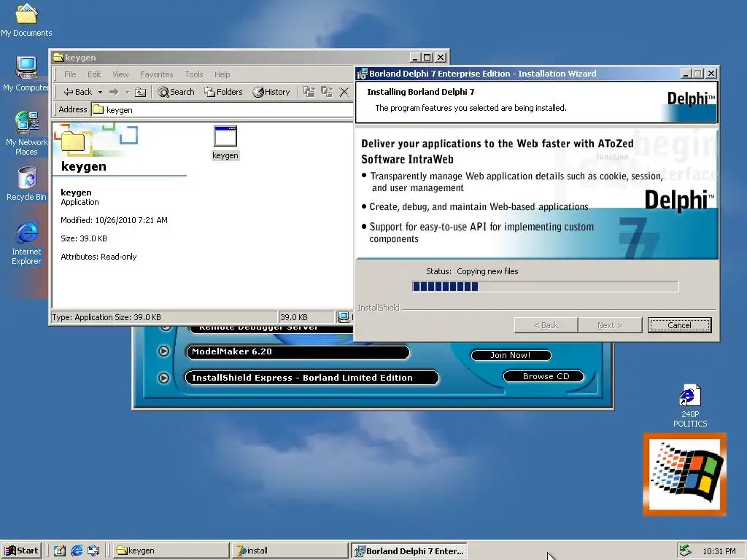Switch to Borland Delphi 7 taskbar button
The image size is (747, 560).
[x=409, y=551]
